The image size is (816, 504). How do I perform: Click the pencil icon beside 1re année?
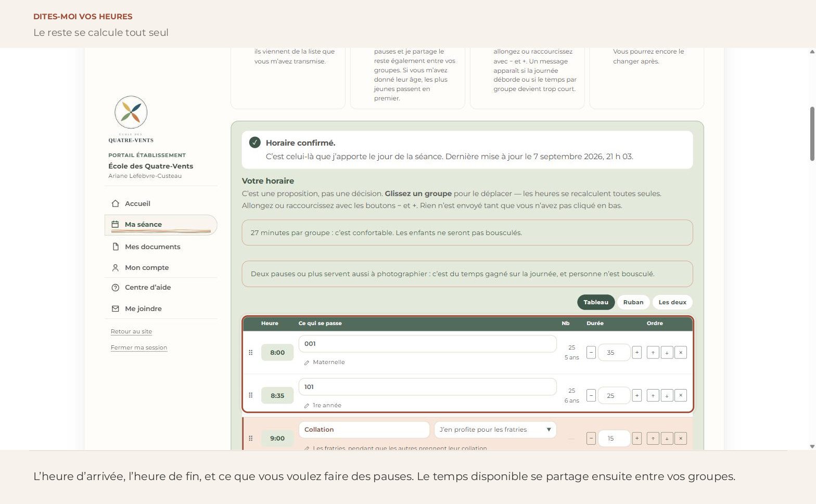point(307,406)
